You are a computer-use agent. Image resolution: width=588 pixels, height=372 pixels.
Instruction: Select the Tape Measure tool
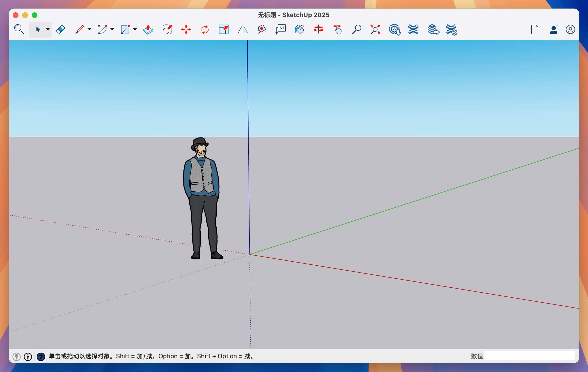pyautogui.click(x=261, y=30)
